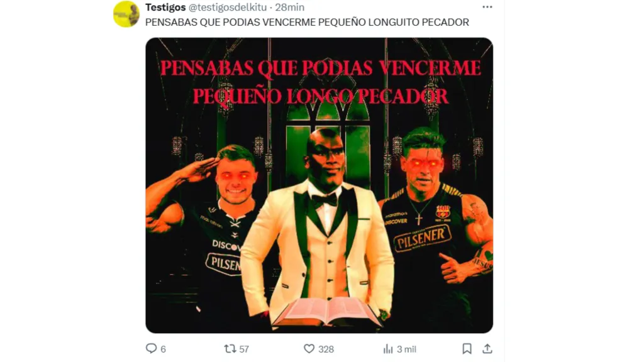Click the 328 likes count

(326, 349)
